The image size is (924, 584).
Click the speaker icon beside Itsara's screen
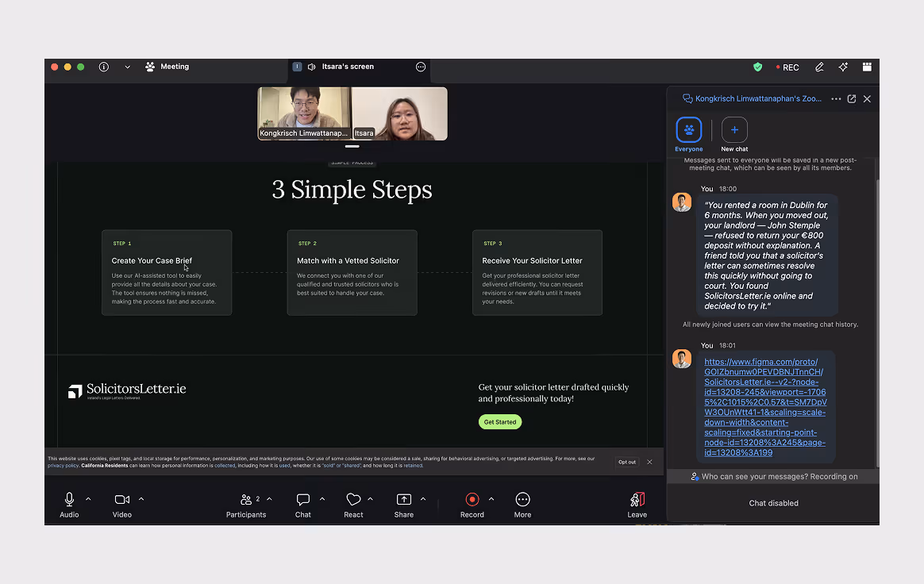312,67
